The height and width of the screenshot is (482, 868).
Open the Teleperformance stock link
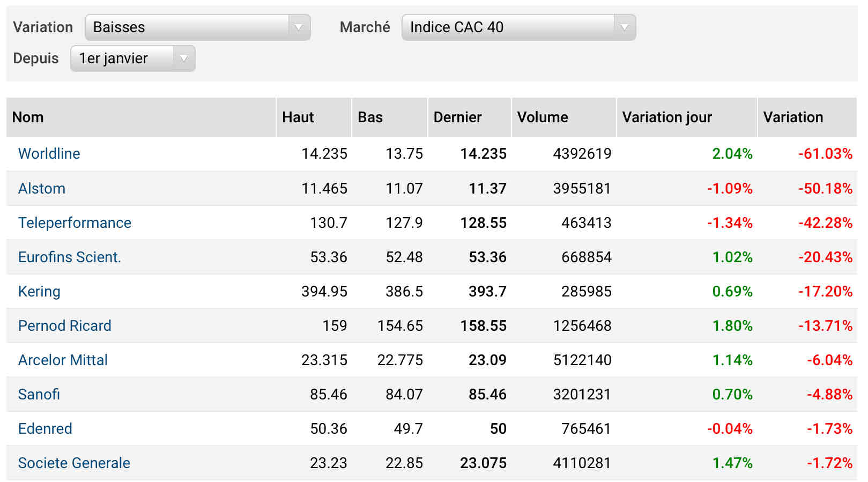tap(75, 223)
